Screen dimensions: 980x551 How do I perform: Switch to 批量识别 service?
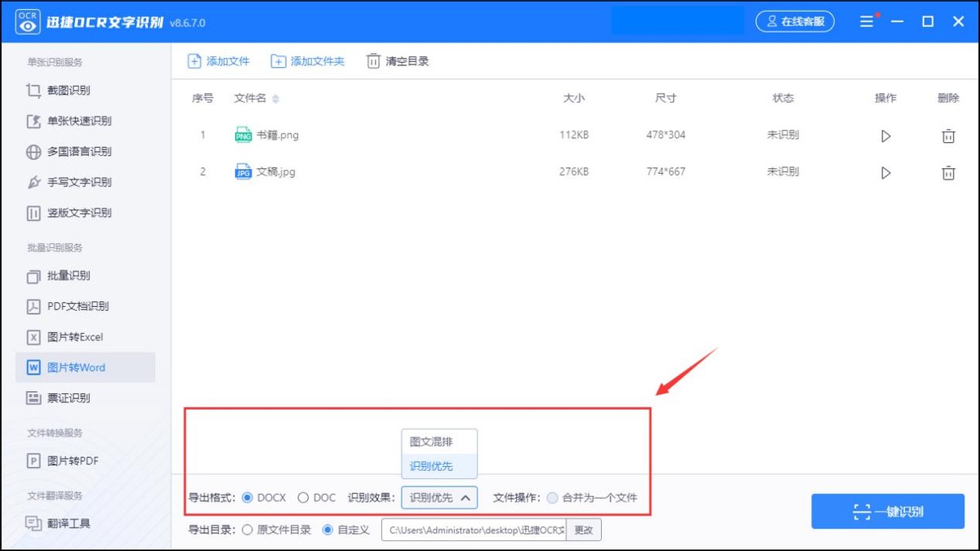tap(65, 275)
